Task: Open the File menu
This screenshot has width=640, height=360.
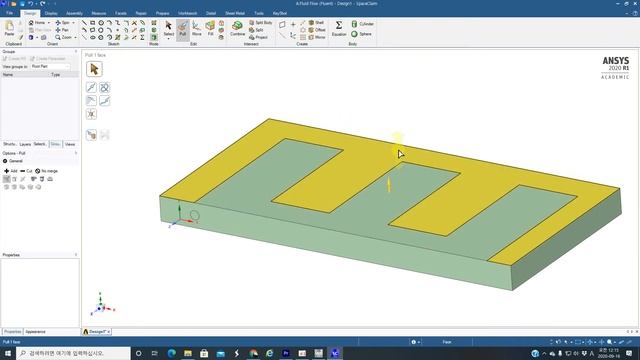Action: (9, 13)
